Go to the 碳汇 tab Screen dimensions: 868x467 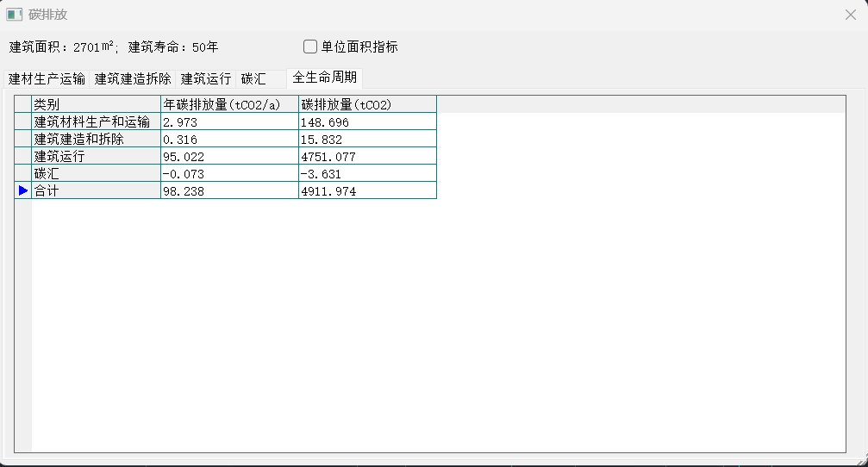click(253, 78)
